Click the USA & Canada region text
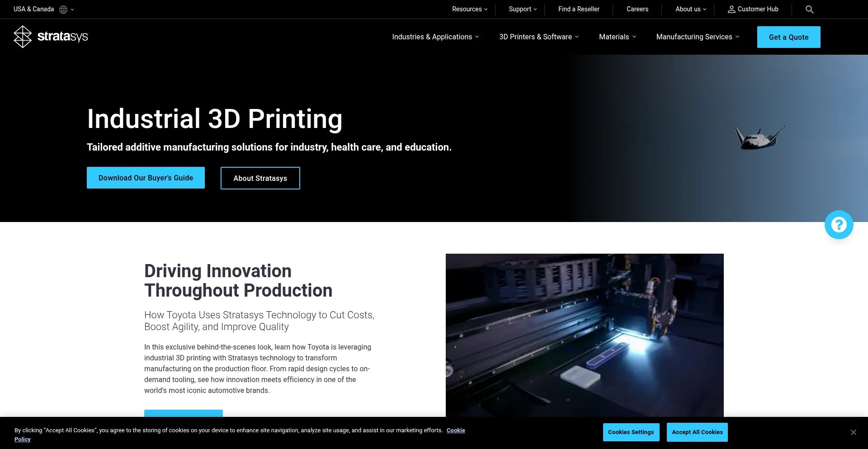This screenshot has width=868, height=449. [x=33, y=9]
